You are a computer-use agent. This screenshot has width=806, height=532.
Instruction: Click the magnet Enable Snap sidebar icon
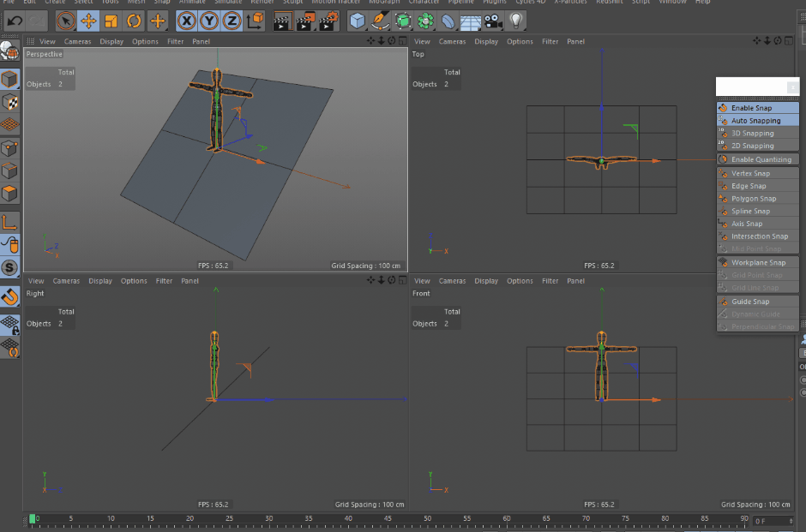coord(9,296)
